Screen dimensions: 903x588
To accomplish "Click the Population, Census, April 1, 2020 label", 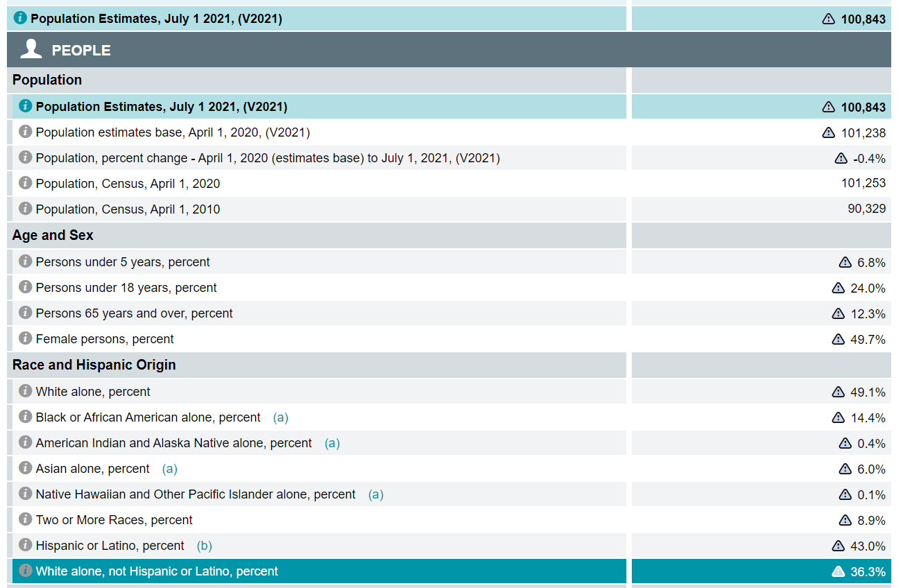I will click(128, 184).
